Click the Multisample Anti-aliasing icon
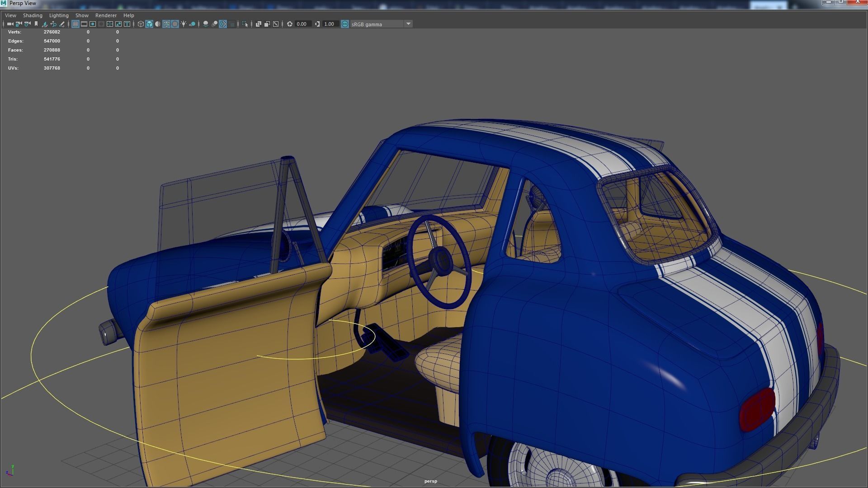The width and height of the screenshot is (868, 488). point(223,24)
